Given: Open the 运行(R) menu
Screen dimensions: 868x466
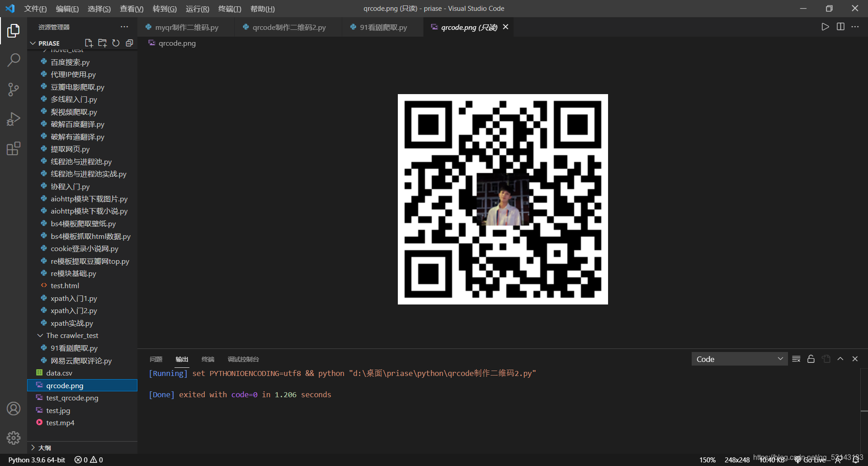Looking at the screenshot, I should coord(198,9).
